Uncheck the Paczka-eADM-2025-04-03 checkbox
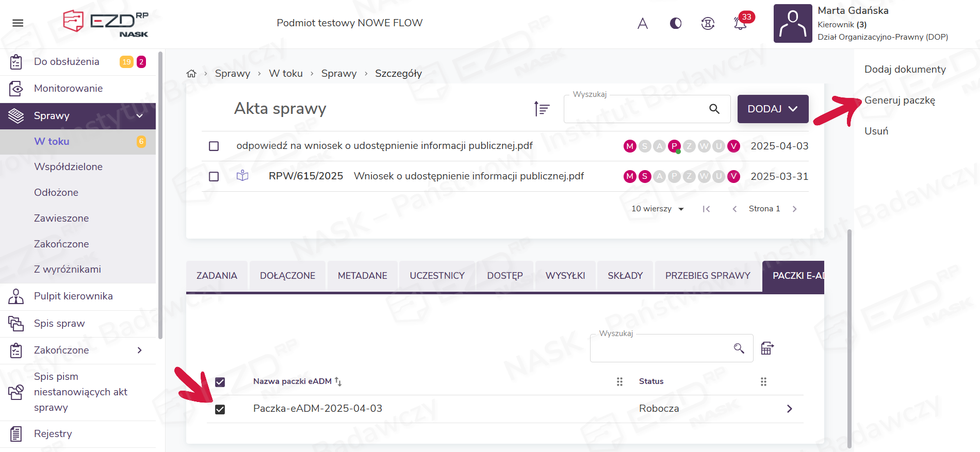The image size is (980, 452). point(220,409)
